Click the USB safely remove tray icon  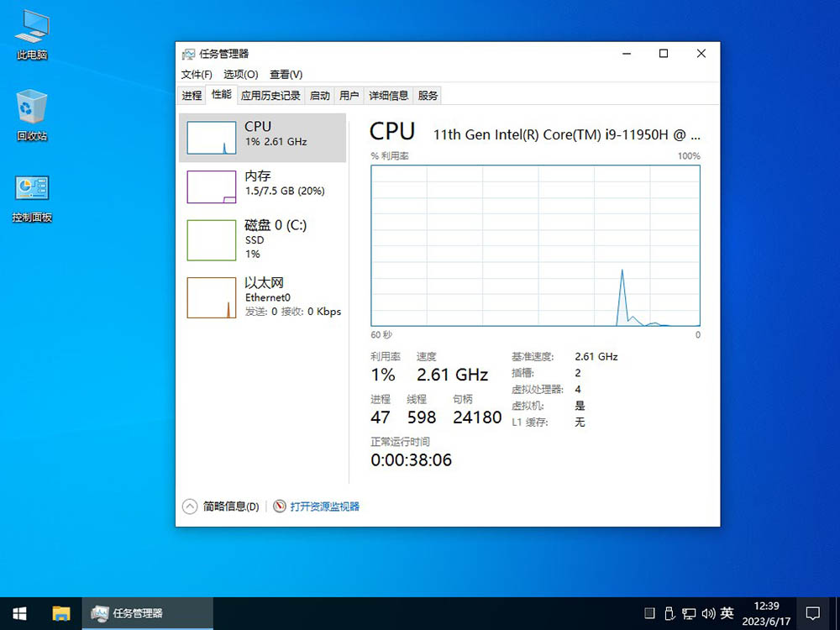[669, 613]
